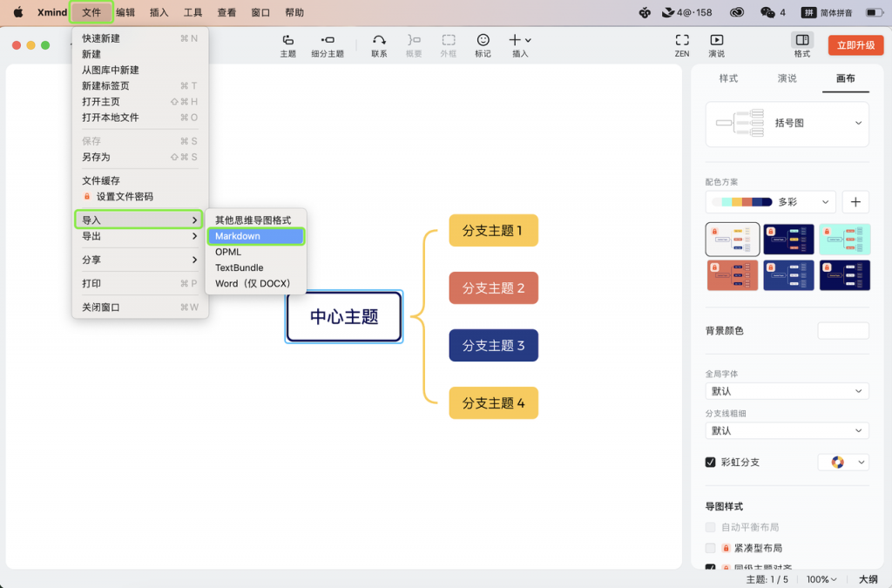892x588 pixels.
Task: Open the 多彩 color scheme dropdown
Action: [770, 202]
